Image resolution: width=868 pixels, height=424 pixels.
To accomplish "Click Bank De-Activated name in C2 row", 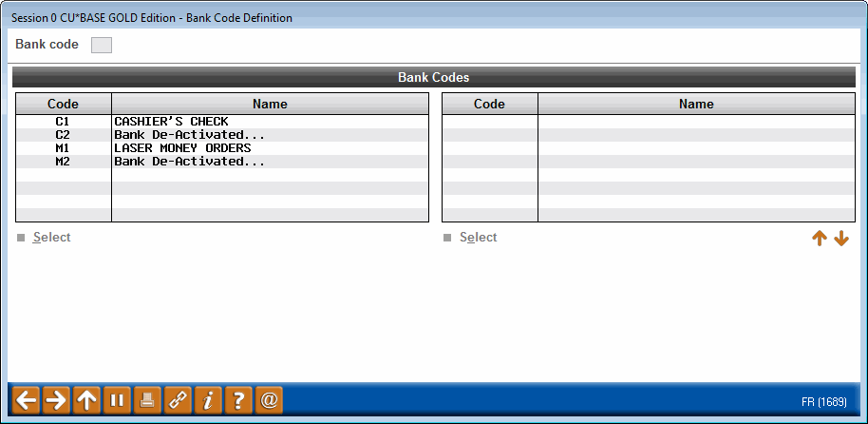I will [x=189, y=135].
